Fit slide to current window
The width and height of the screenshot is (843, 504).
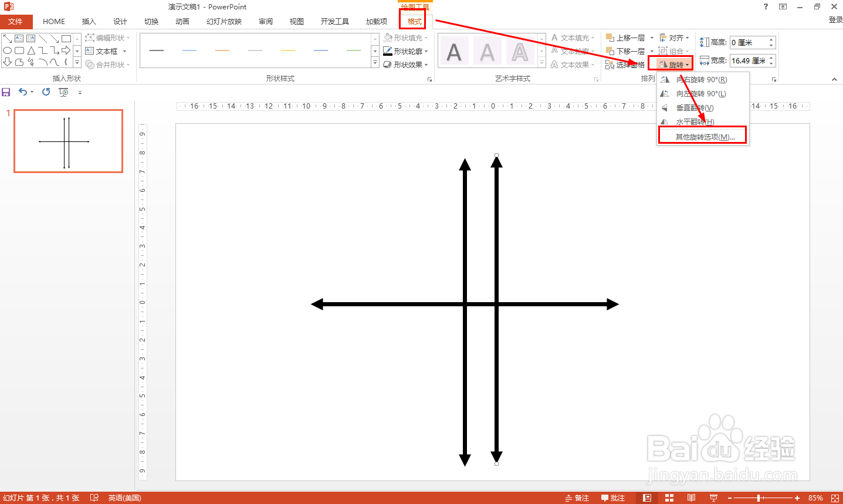835,498
